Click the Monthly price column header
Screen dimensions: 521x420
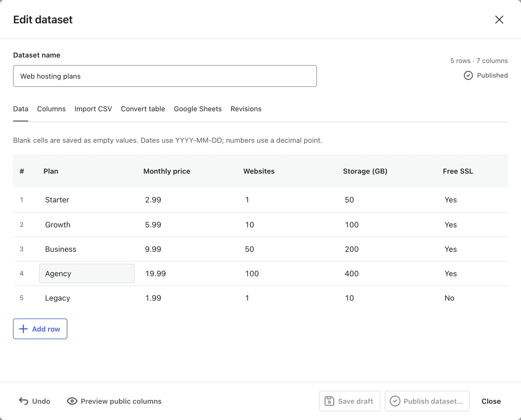(167, 171)
